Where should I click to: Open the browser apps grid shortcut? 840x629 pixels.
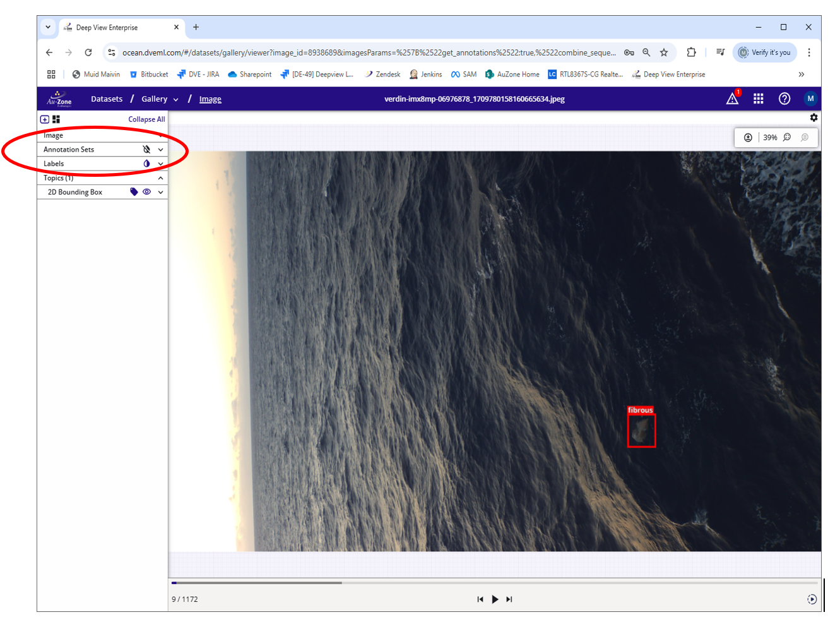pos(51,75)
